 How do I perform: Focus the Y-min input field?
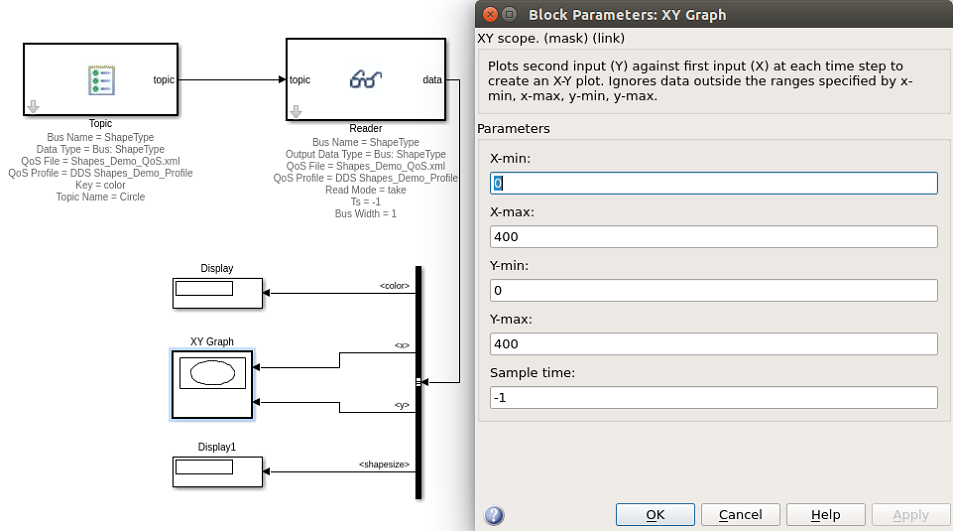(714, 290)
